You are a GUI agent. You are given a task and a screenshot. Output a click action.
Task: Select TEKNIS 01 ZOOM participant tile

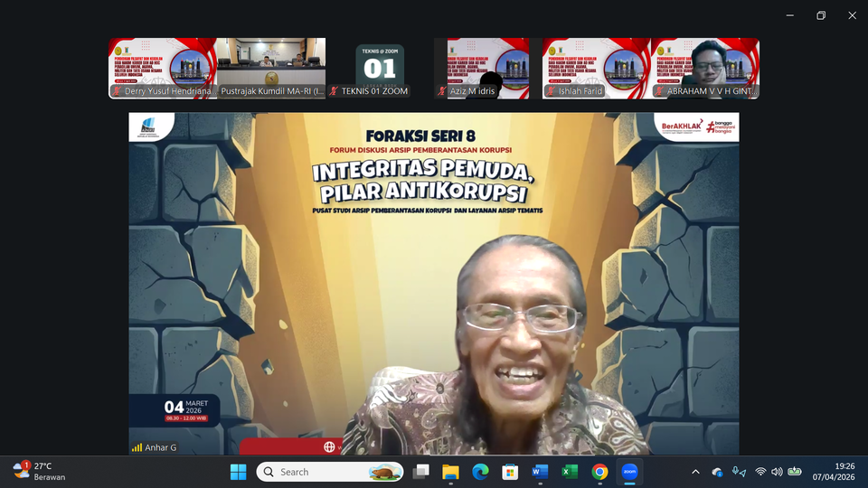[380, 68]
